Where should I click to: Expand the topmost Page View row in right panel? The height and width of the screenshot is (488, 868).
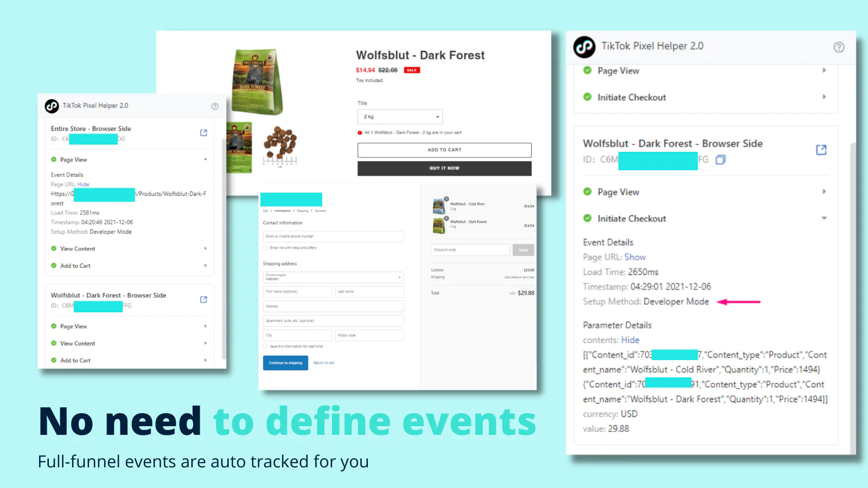(x=824, y=70)
